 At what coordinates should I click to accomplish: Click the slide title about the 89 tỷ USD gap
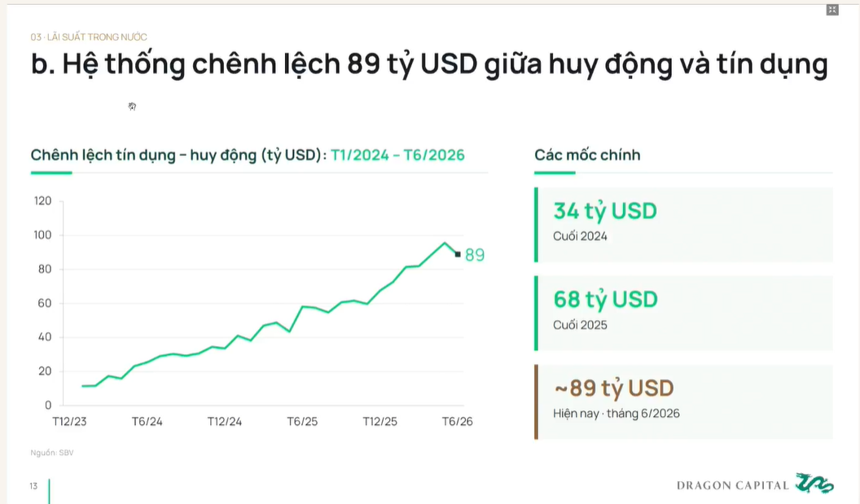pyautogui.click(x=429, y=64)
